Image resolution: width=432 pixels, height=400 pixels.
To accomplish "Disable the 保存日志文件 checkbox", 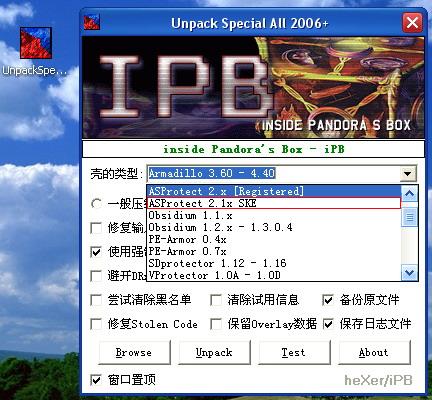I will coord(328,324).
